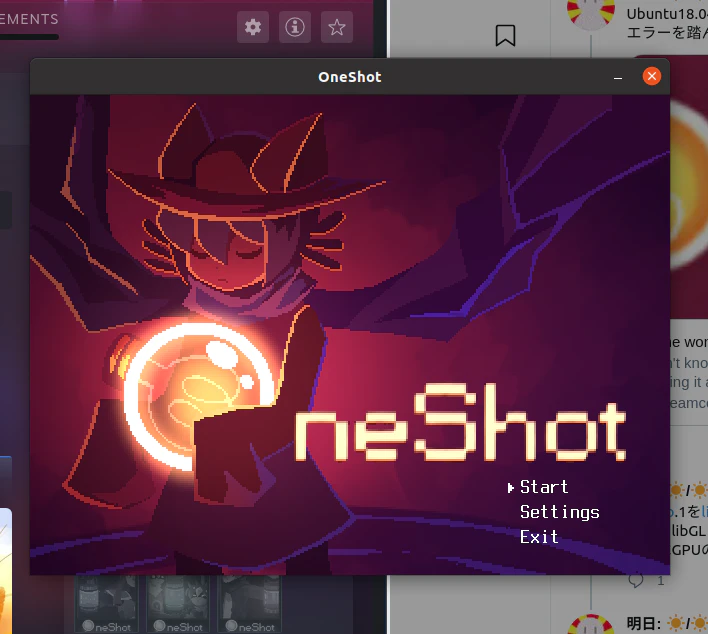This screenshot has height=634, width=708.
Task: Click the 明日 post text
Action: click(x=667, y=624)
